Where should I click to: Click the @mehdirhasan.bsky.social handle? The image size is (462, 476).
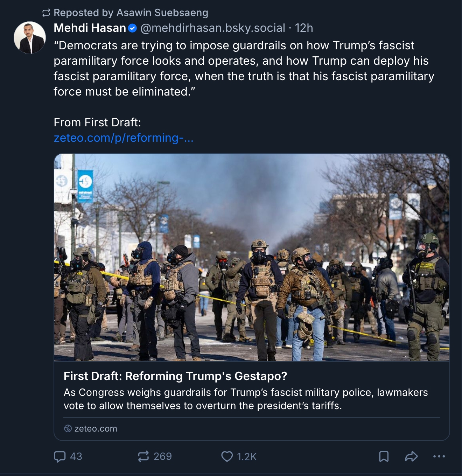pos(213,28)
